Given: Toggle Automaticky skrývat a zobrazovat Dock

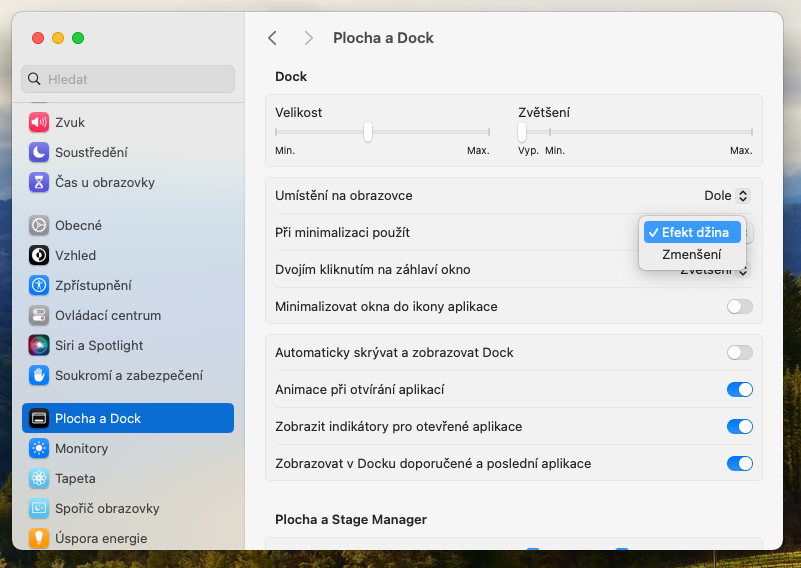Looking at the screenshot, I should [x=739, y=352].
